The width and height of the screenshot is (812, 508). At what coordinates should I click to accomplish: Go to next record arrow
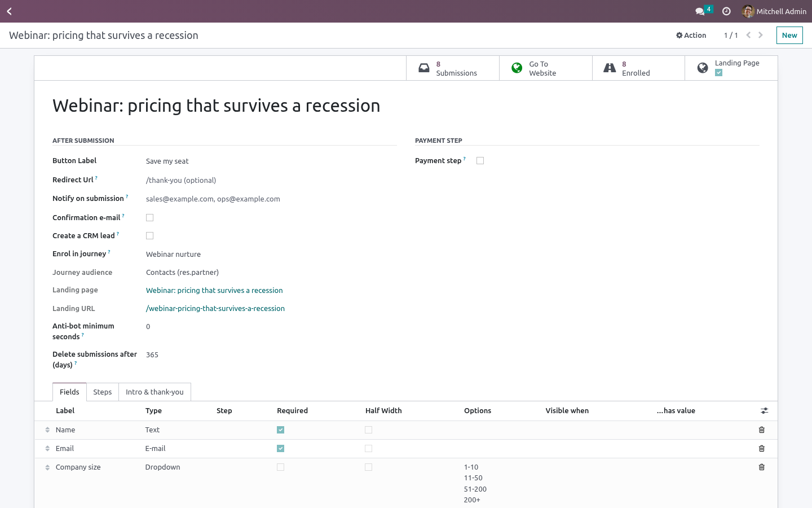761,35
